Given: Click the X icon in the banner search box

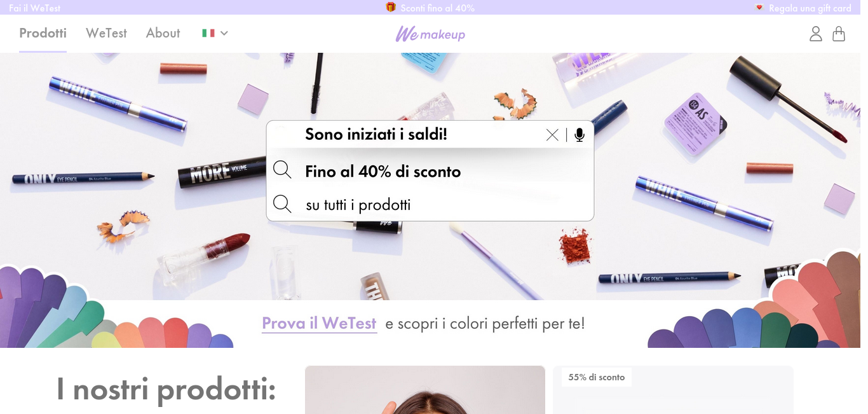Looking at the screenshot, I should (x=552, y=135).
